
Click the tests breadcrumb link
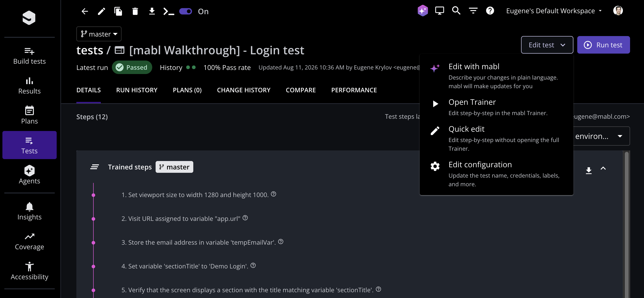[90, 50]
